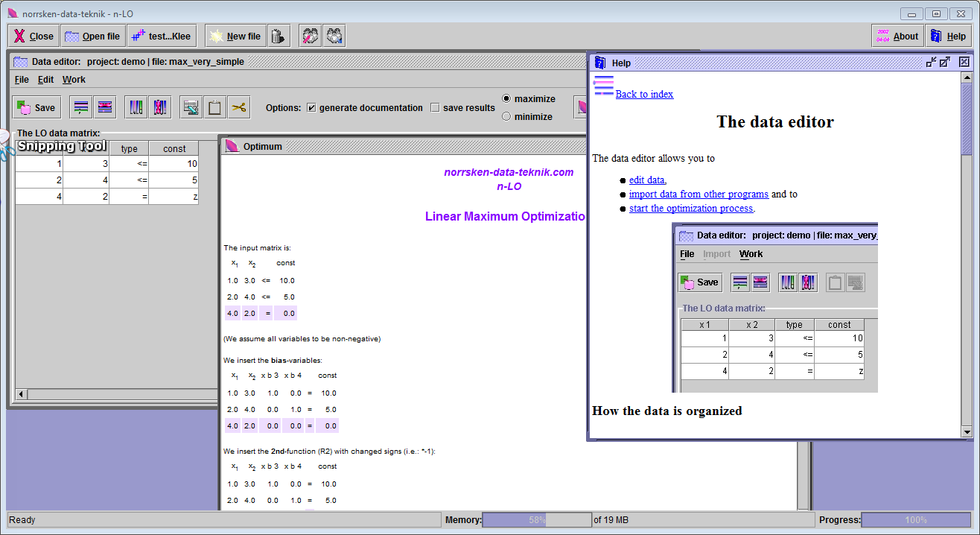Select the const cell containing 10
980x535 pixels.
[x=174, y=164]
